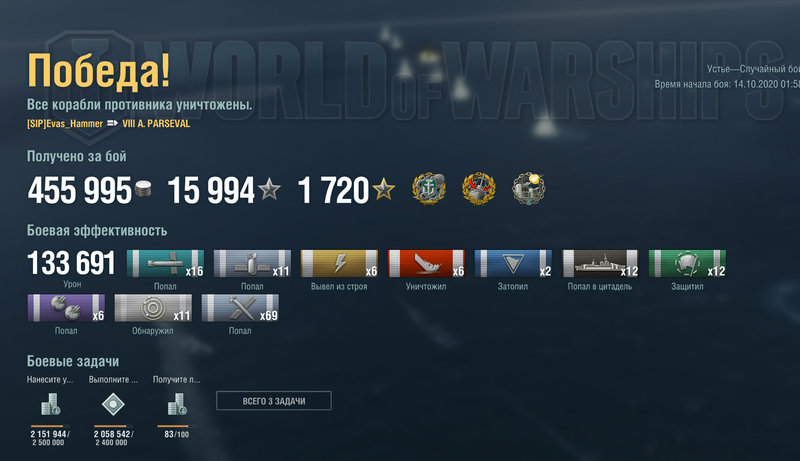Image resolution: width=800 pixels, height=461 pixels.
Task: Click the player name [SIP]Evas_Hammer
Action: pyautogui.click(x=65, y=123)
